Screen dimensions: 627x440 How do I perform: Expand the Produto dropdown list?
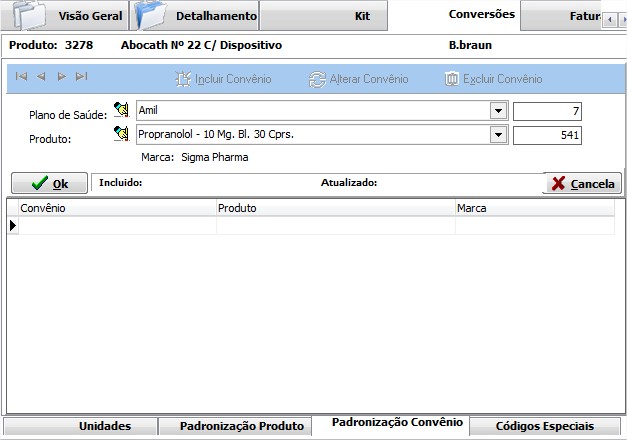[497, 135]
